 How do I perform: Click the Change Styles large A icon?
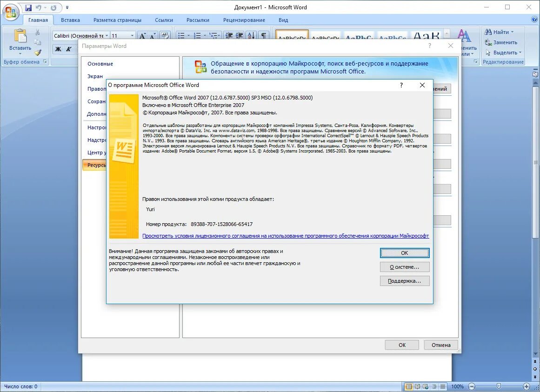coord(464,35)
